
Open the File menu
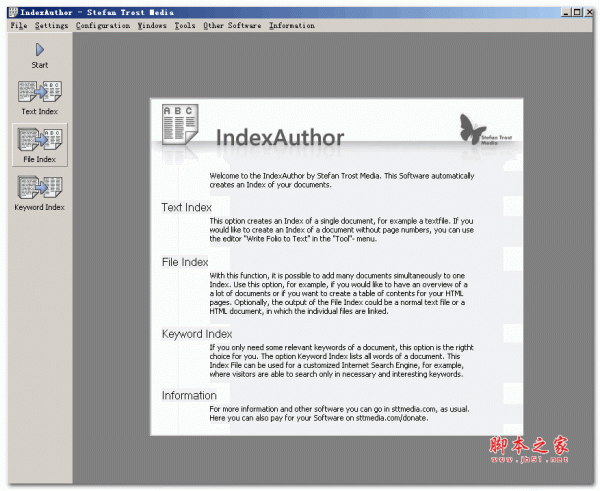(x=19, y=26)
